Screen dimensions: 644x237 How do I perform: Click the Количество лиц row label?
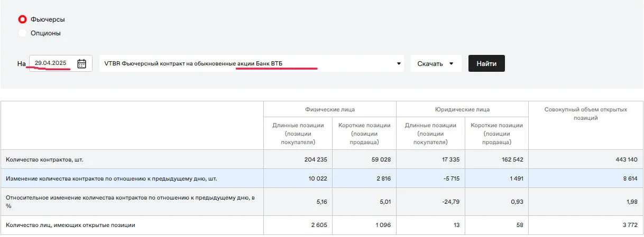(70, 225)
